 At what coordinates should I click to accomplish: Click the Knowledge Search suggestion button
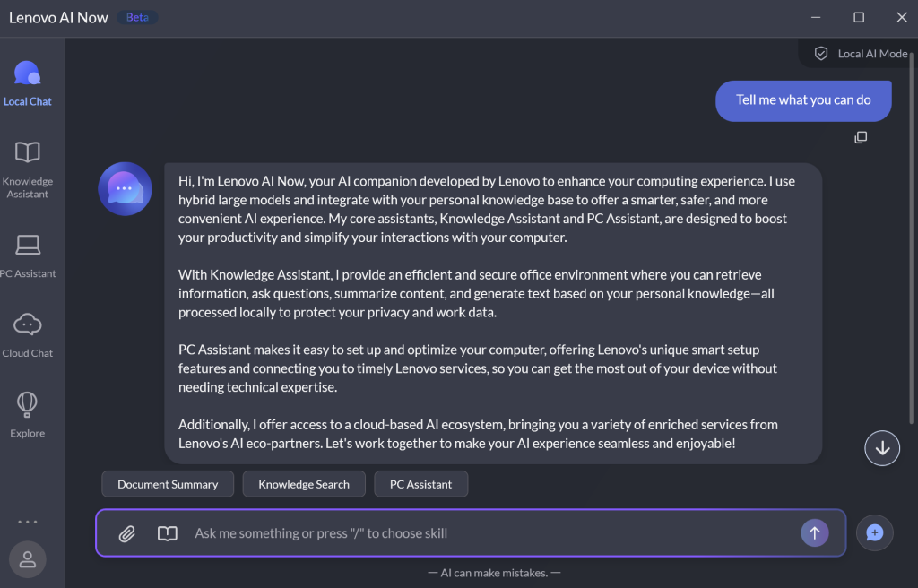(x=304, y=484)
